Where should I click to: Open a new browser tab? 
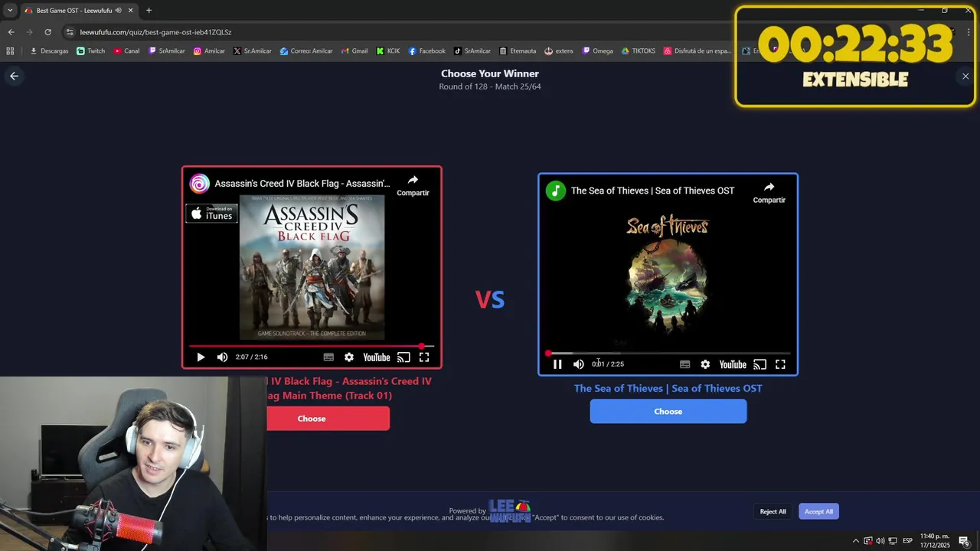tap(149, 11)
